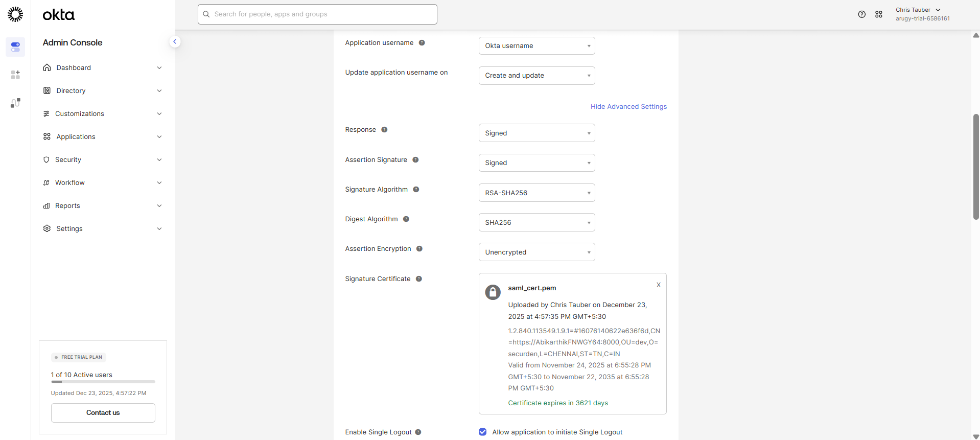Open the apps launcher icon in header
This screenshot has height=440, width=980.
coord(879,14)
